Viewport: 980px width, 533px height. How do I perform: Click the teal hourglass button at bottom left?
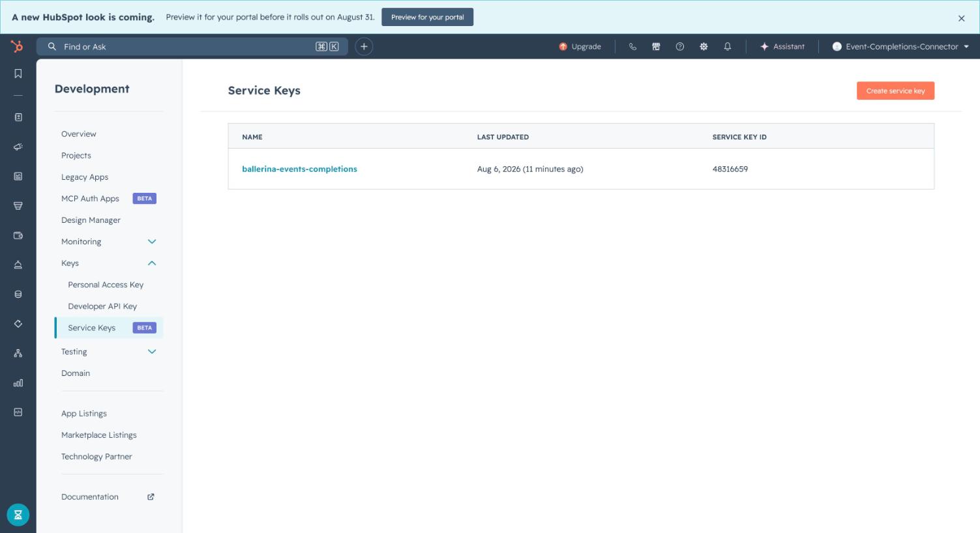pyautogui.click(x=18, y=515)
